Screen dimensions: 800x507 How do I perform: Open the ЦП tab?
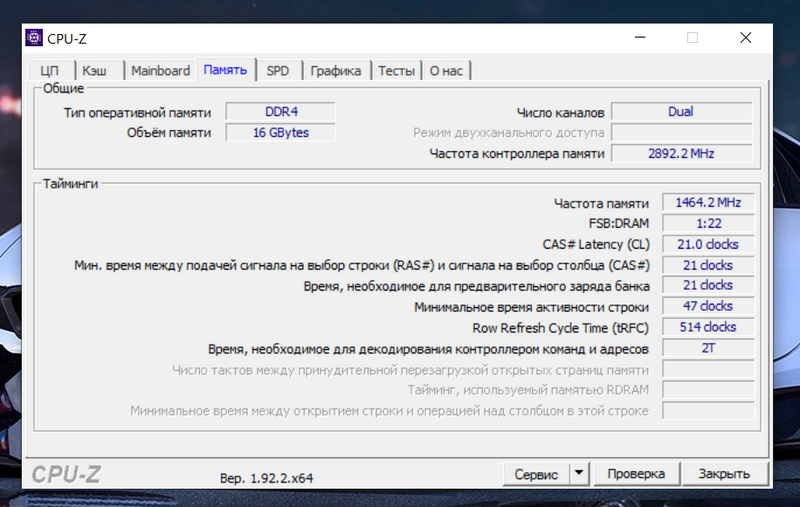[x=50, y=71]
